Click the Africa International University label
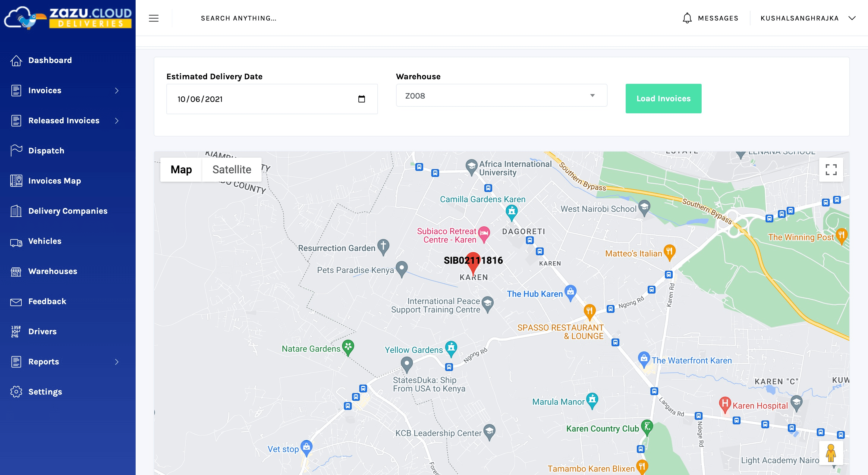Image resolution: width=868 pixels, height=475 pixels. [515, 168]
